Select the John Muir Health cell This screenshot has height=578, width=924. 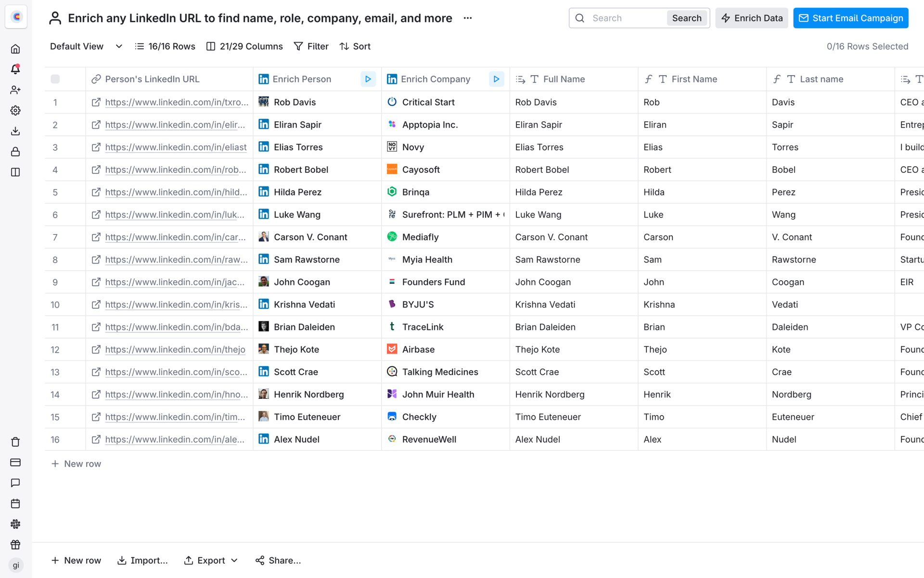point(446,394)
